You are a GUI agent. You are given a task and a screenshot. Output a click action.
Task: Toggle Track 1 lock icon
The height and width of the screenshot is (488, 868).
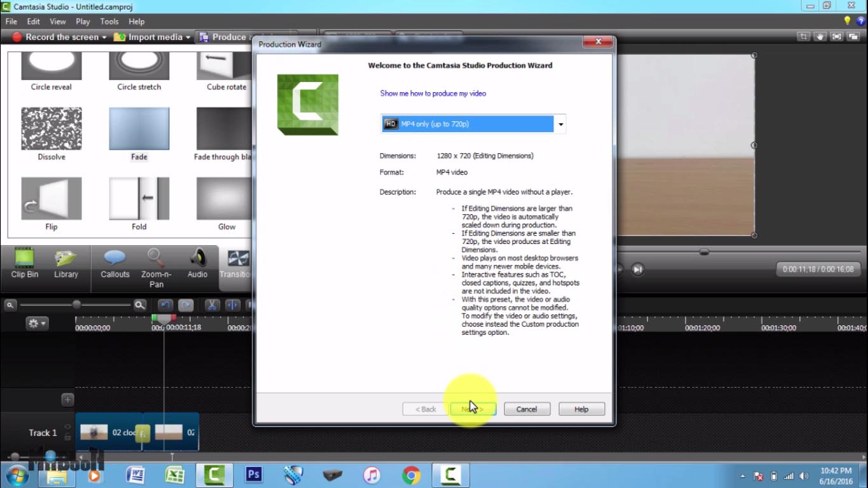68,438
